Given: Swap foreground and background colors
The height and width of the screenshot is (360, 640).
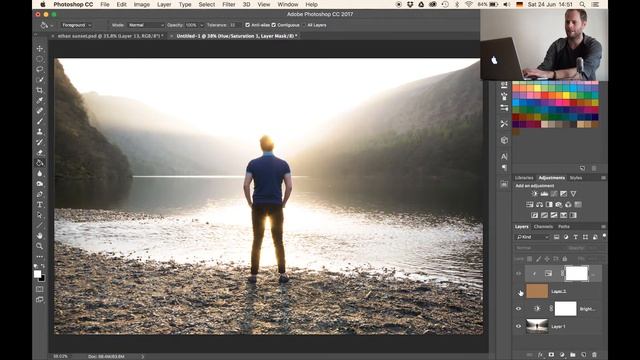Looking at the screenshot, I should (43, 266).
